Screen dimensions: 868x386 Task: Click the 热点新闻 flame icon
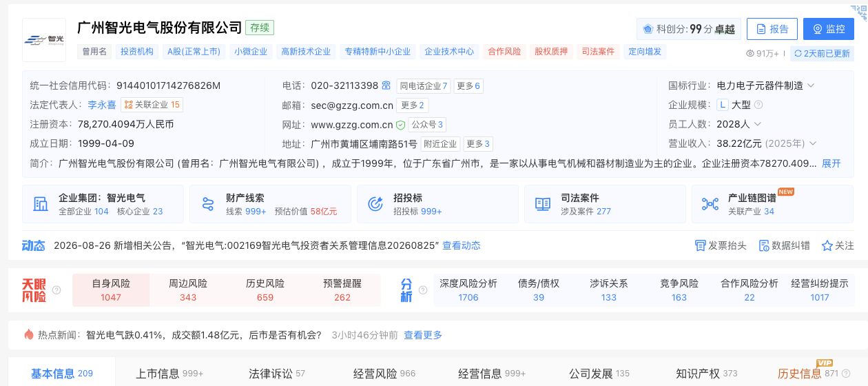pos(28,335)
